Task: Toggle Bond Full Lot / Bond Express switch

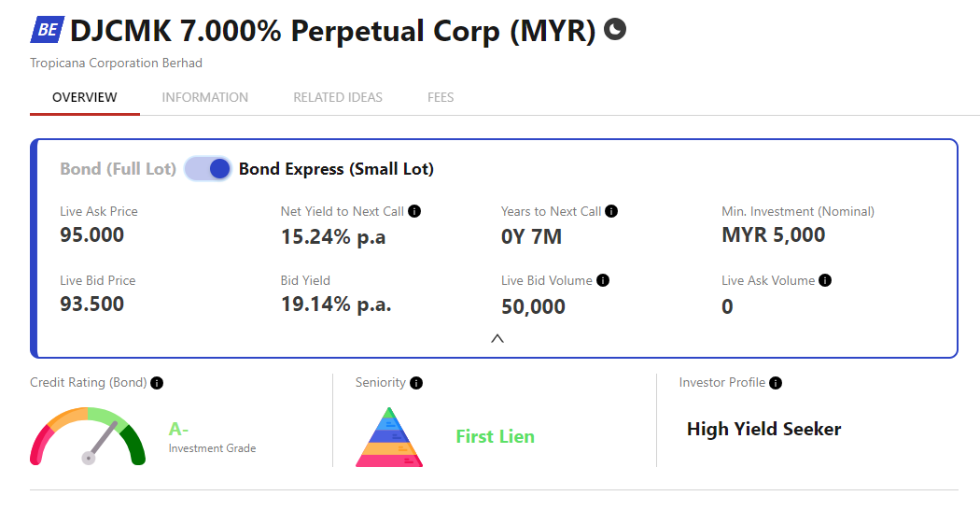Action: [x=207, y=169]
